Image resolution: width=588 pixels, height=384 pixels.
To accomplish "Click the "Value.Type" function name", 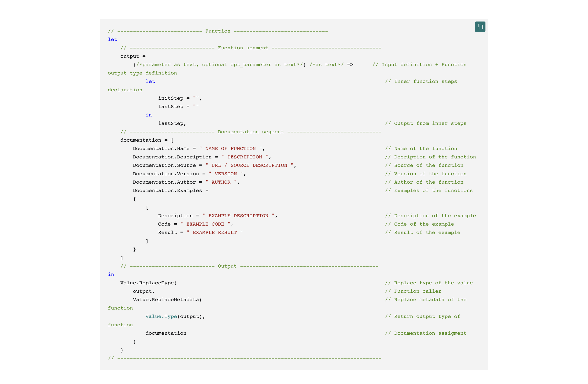I will pyautogui.click(x=161, y=316).
